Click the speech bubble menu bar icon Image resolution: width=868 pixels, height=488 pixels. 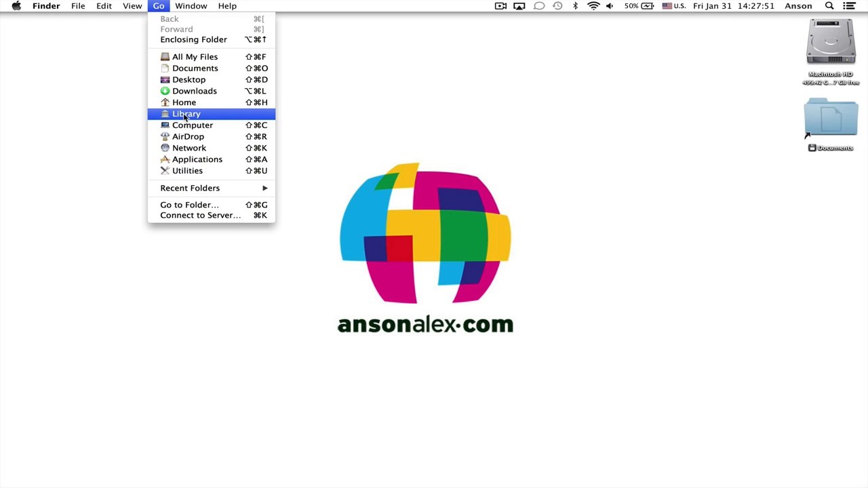(x=539, y=6)
